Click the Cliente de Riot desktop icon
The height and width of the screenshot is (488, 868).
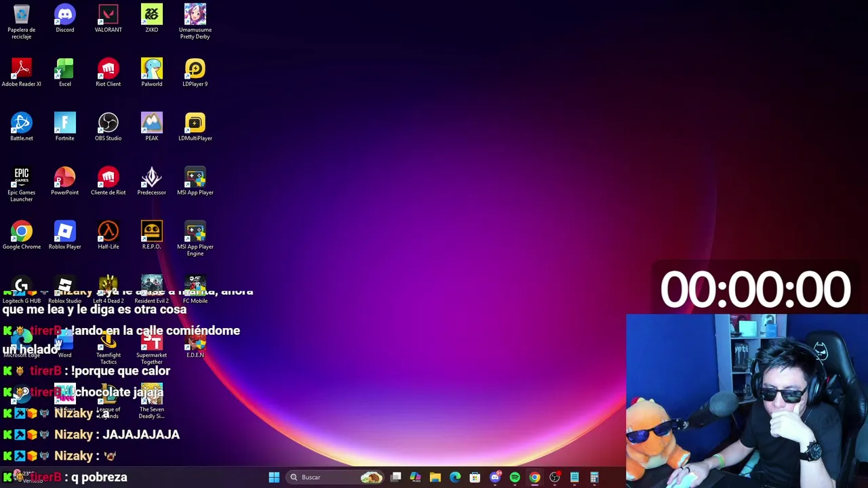point(108,181)
